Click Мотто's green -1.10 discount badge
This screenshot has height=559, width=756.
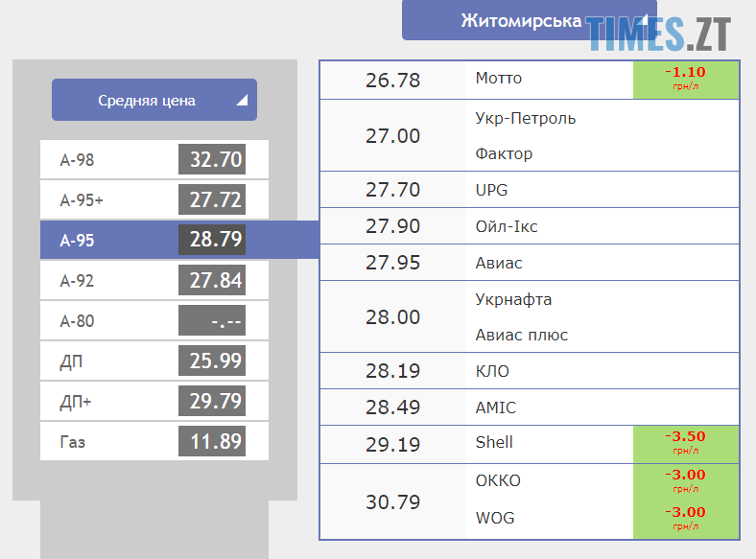point(685,79)
